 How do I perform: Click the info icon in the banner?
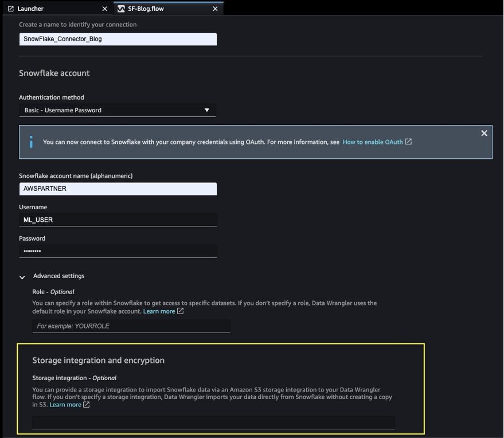pyautogui.click(x=31, y=142)
